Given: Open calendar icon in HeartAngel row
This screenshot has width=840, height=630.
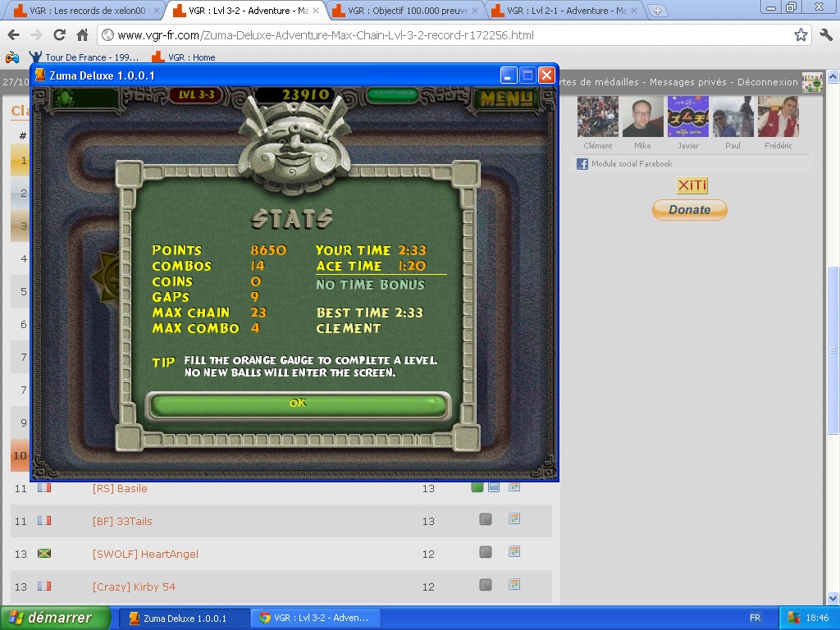Looking at the screenshot, I should coord(514,552).
